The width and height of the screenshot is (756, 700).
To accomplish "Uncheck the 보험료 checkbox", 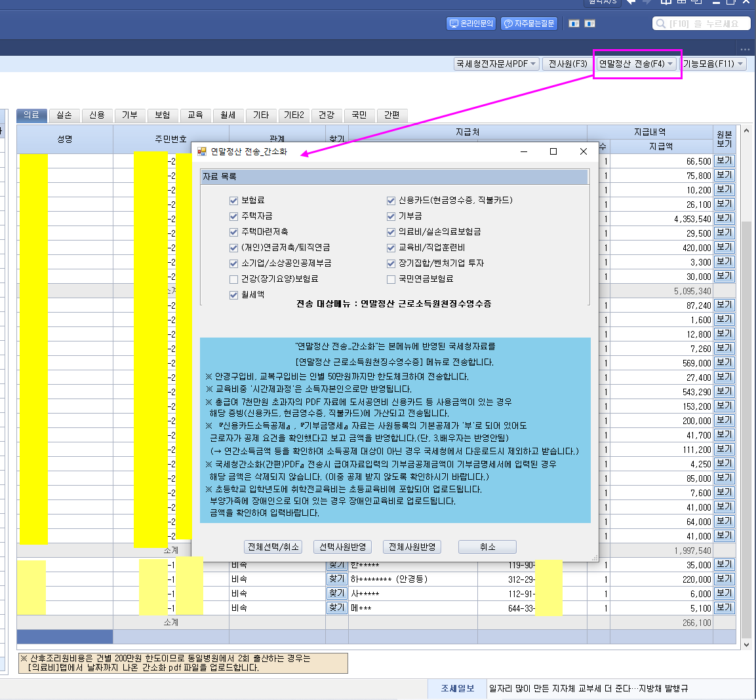I will click(233, 201).
